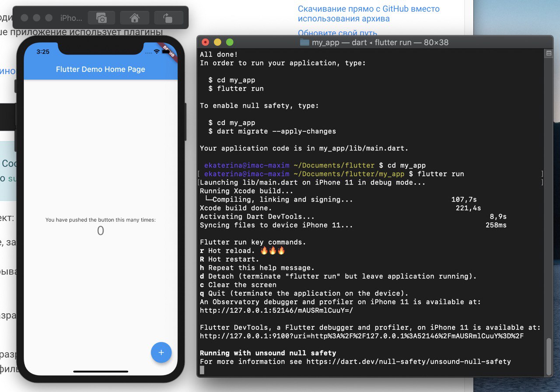Click the counter value 0 in the app
This screenshot has height=392, width=560.
coord(101,231)
